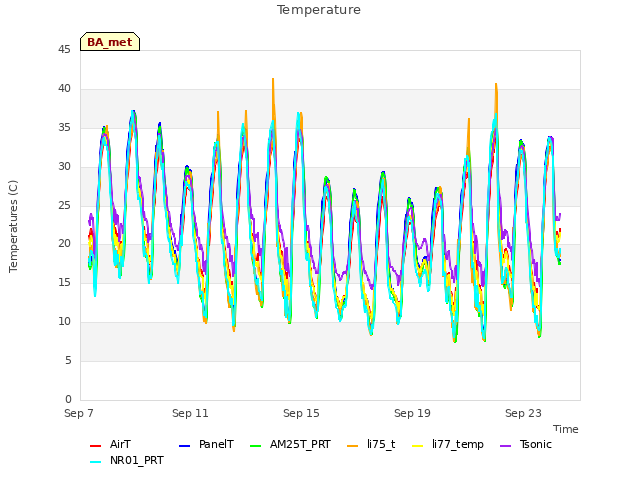Toggle the li77_temp legend entry
Image resolution: width=640 pixels, height=480 pixels.
tap(448, 444)
